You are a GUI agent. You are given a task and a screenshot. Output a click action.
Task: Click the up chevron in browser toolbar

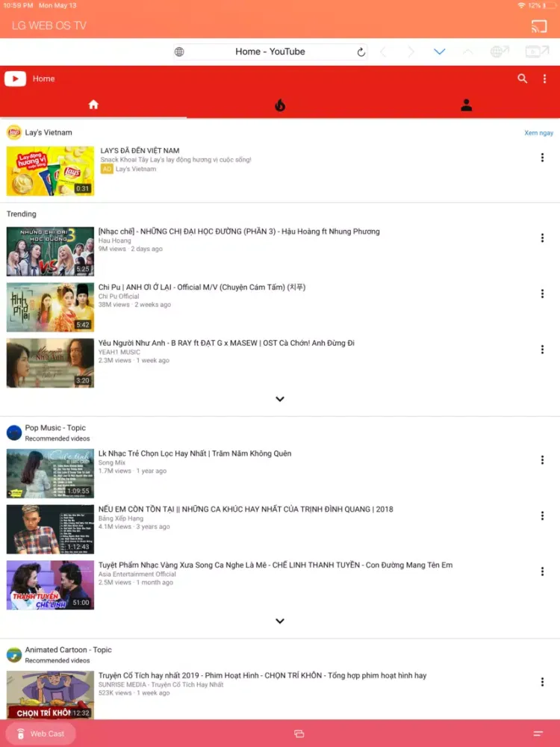pyautogui.click(x=468, y=52)
